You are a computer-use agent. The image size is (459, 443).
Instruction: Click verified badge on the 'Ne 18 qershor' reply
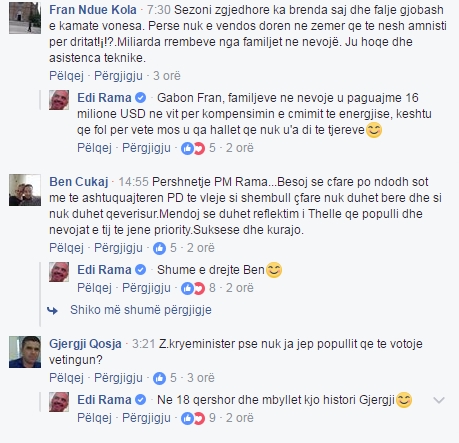(141, 400)
